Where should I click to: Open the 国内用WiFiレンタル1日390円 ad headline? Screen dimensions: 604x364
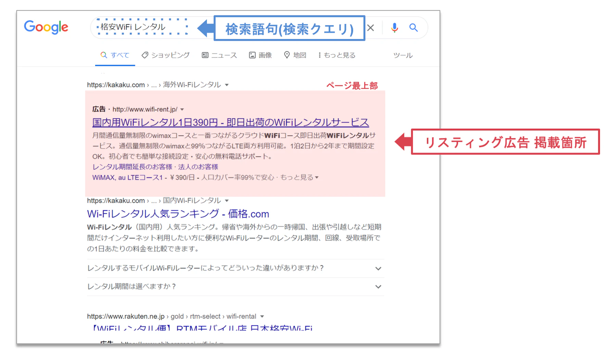tap(231, 122)
